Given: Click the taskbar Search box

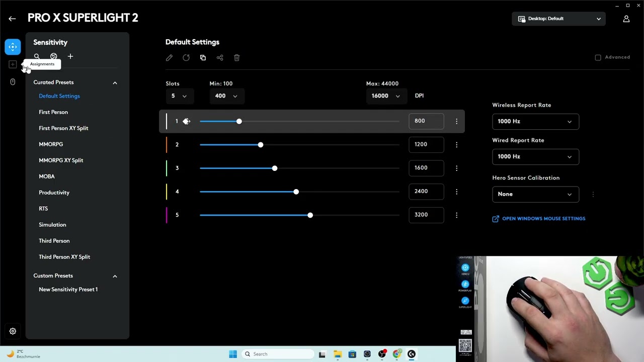Looking at the screenshot, I should pyautogui.click(x=277, y=354).
